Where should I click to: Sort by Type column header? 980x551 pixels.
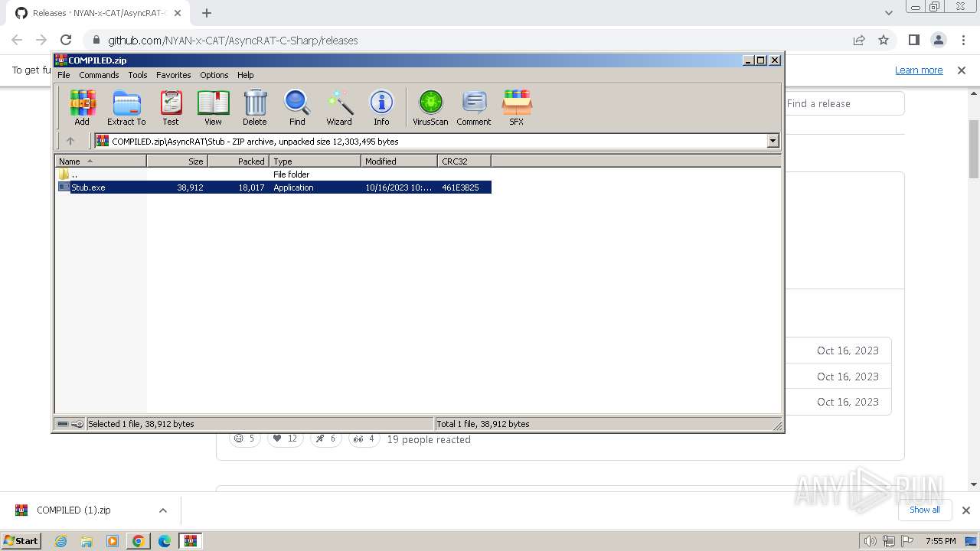tap(315, 161)
